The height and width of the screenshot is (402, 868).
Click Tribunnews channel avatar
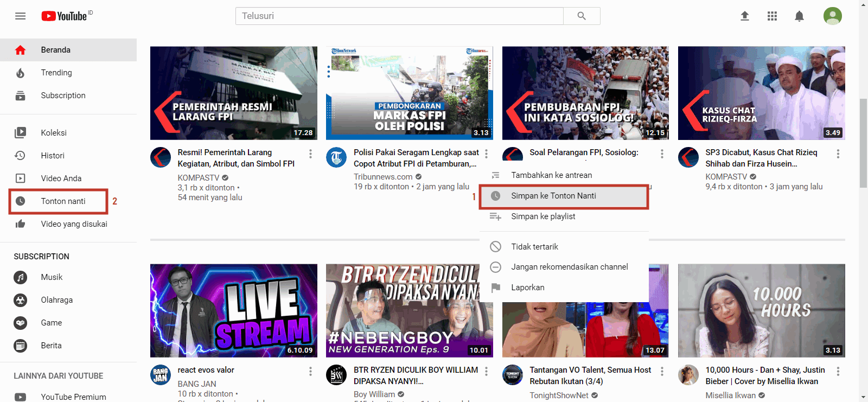336,157
